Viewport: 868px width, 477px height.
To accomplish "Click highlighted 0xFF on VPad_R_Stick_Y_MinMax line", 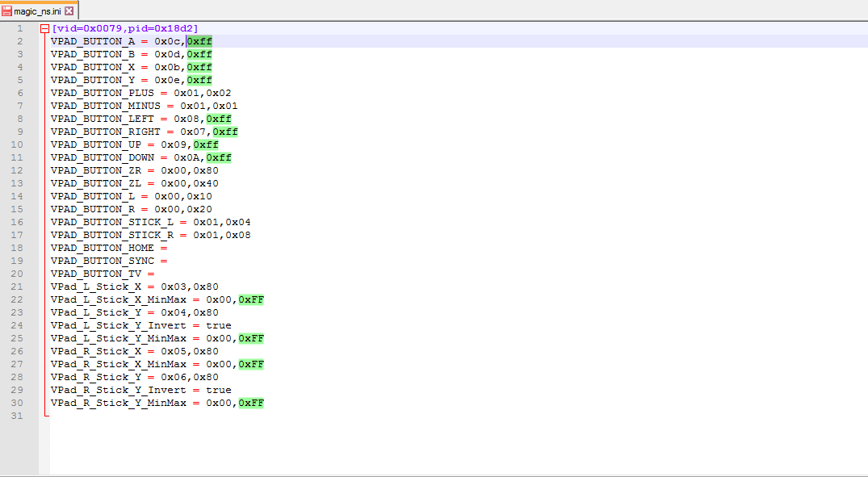I will click(251, 403).
